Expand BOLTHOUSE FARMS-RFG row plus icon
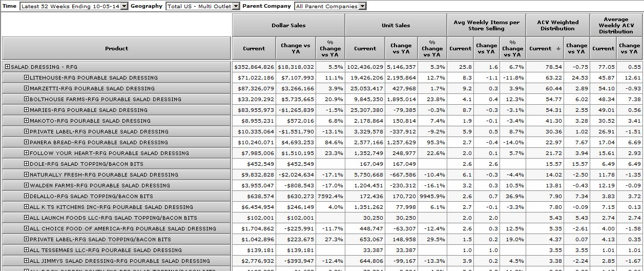 [x=26, y=99]
